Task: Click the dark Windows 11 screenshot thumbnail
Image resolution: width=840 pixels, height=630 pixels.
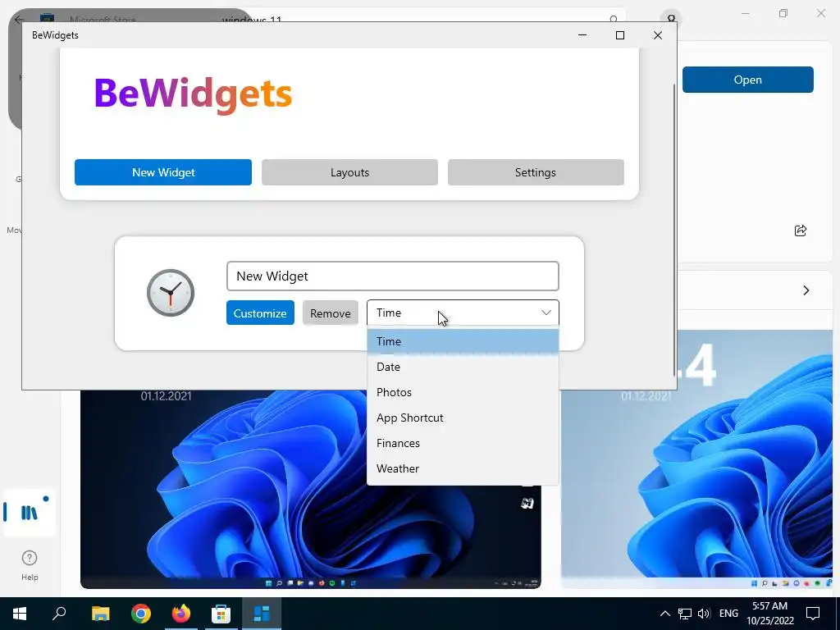Action: (311, 489)
